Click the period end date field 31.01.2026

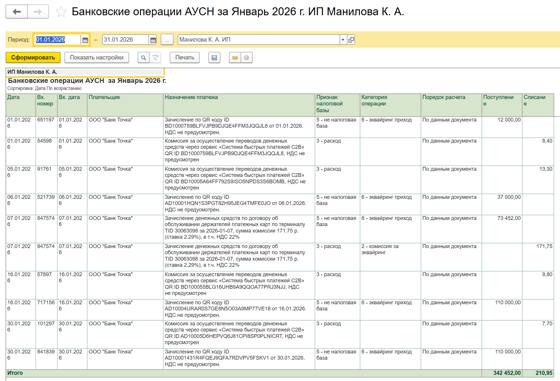pos(125,40)
